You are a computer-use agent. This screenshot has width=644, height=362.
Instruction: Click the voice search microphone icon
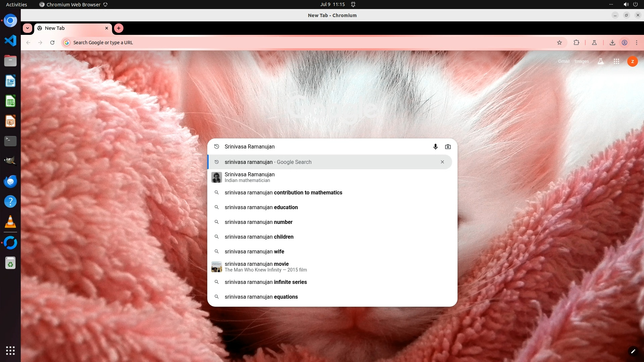click(x=435, y=147)
